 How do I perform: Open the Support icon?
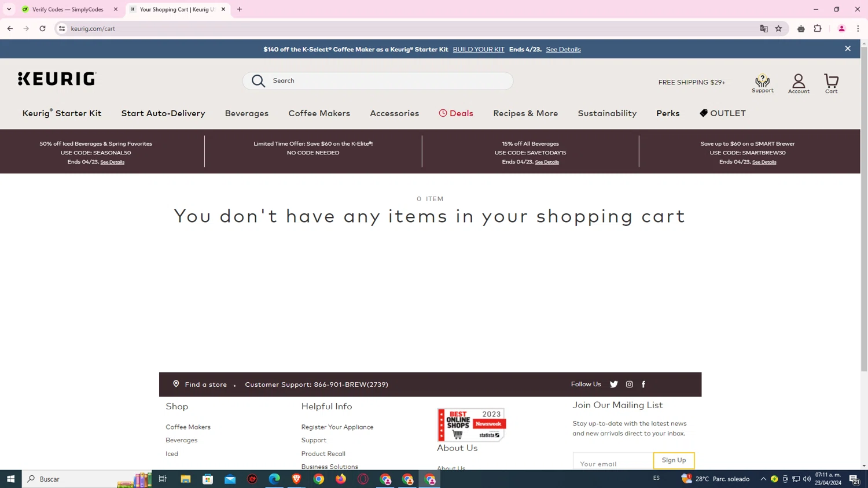point(762,83)
